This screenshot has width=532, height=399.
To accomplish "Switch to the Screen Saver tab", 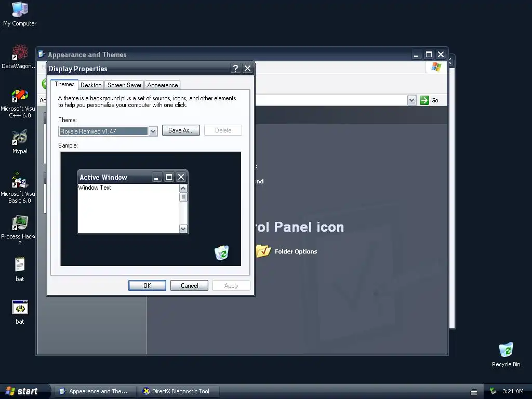I will pos(125,85).
